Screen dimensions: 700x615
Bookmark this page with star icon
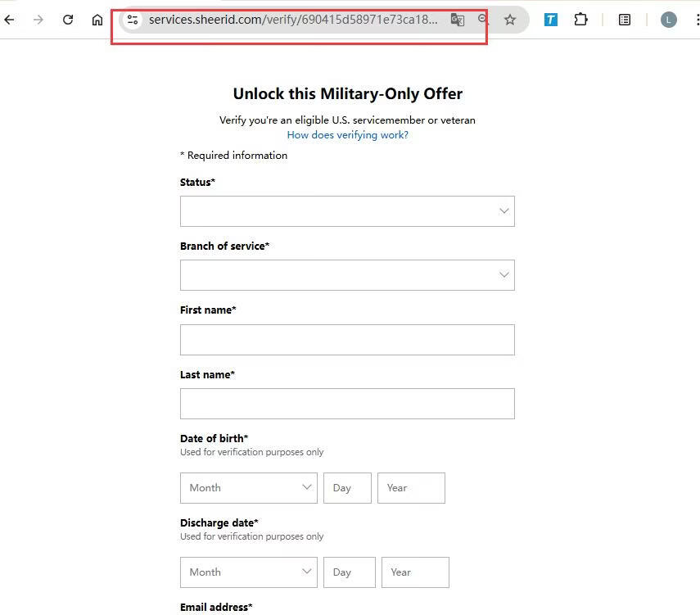pos(510,20)
